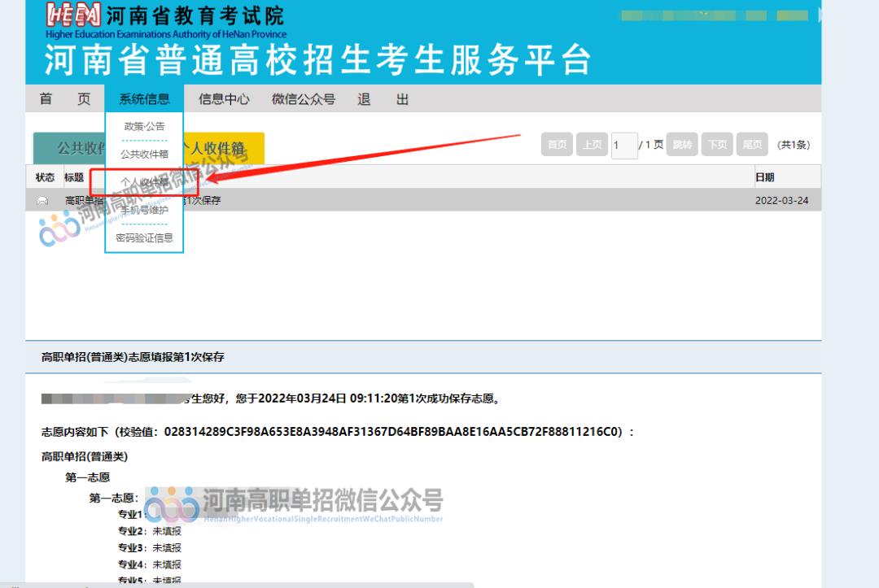879x588 pixels.
Task: Advance to next page with 下页
Action: 716,144
